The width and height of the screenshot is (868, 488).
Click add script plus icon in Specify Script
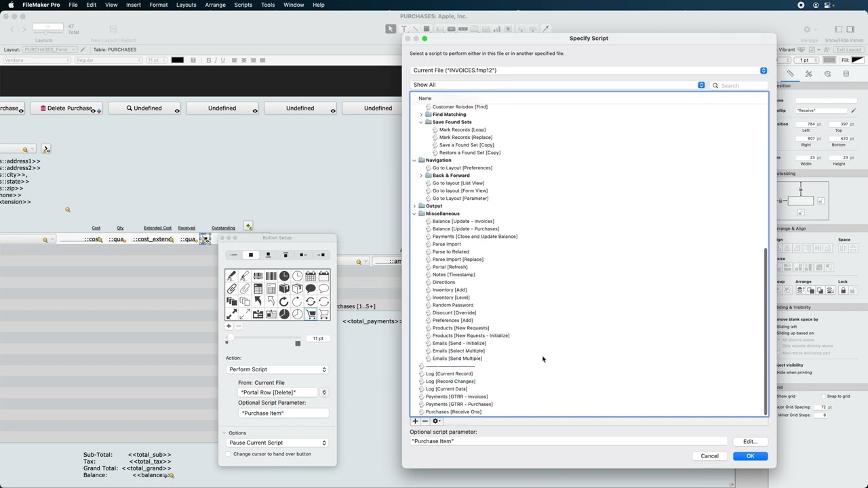tap(415, 421)
